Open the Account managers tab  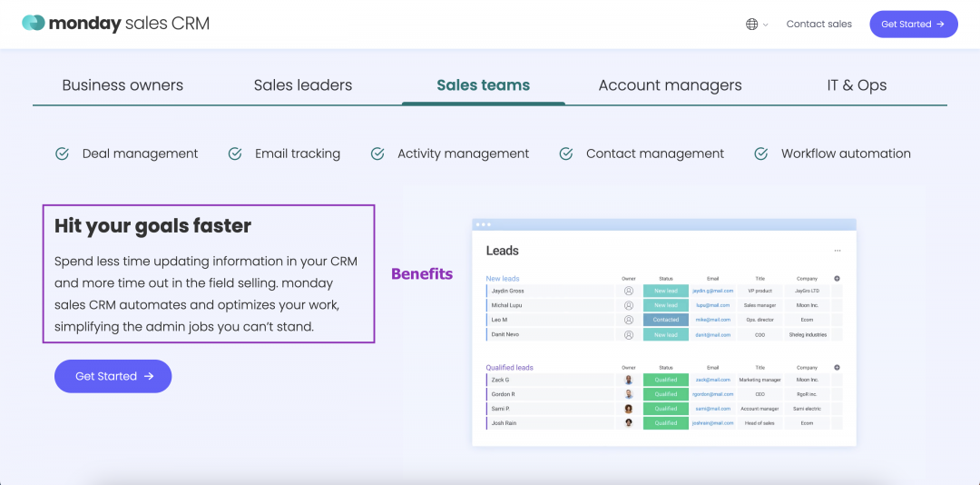point(670,85)
